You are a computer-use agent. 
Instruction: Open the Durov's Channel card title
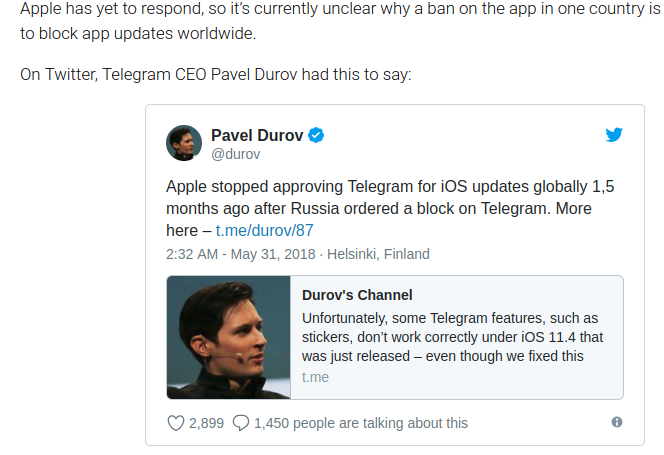click(x=357, y=295)
